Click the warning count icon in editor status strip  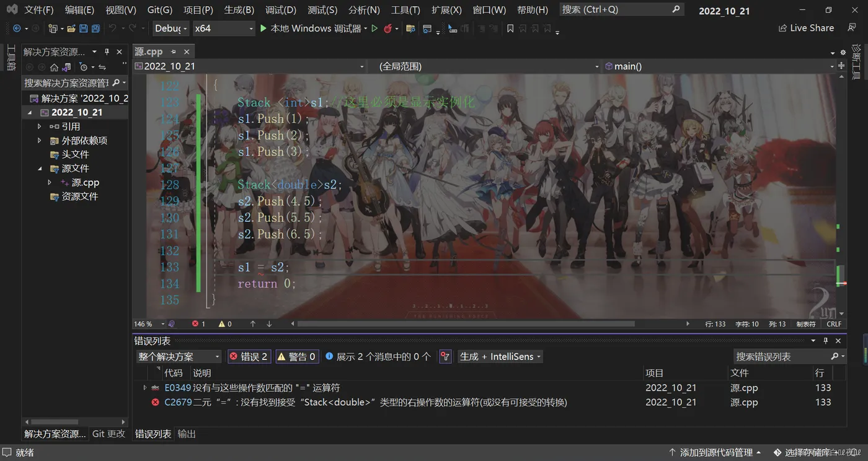click(x=221, y=324)
